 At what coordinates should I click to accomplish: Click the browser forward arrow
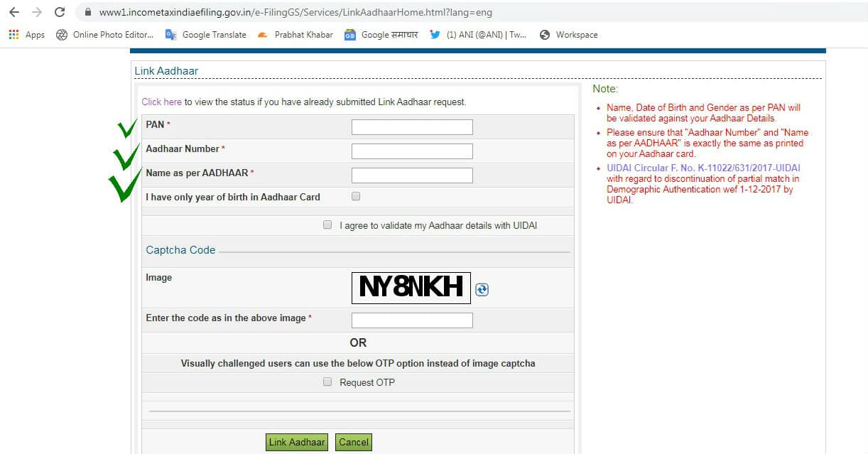click(37, 12)
